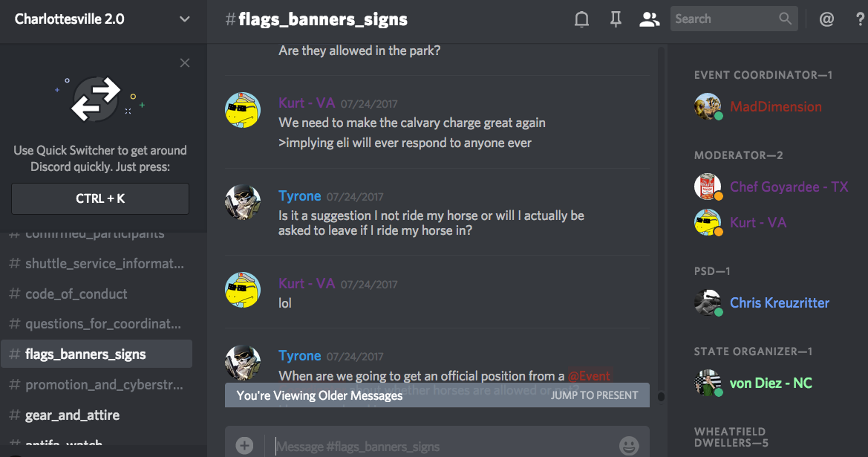Open notification bell settings
The height and width of the screenshot is (457, 868).
pos(581,19)
